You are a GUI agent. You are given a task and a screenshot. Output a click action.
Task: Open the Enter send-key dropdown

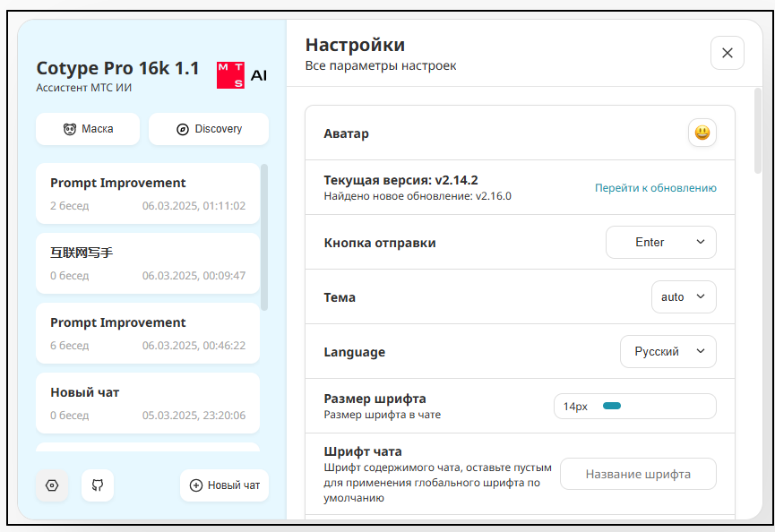661,242
